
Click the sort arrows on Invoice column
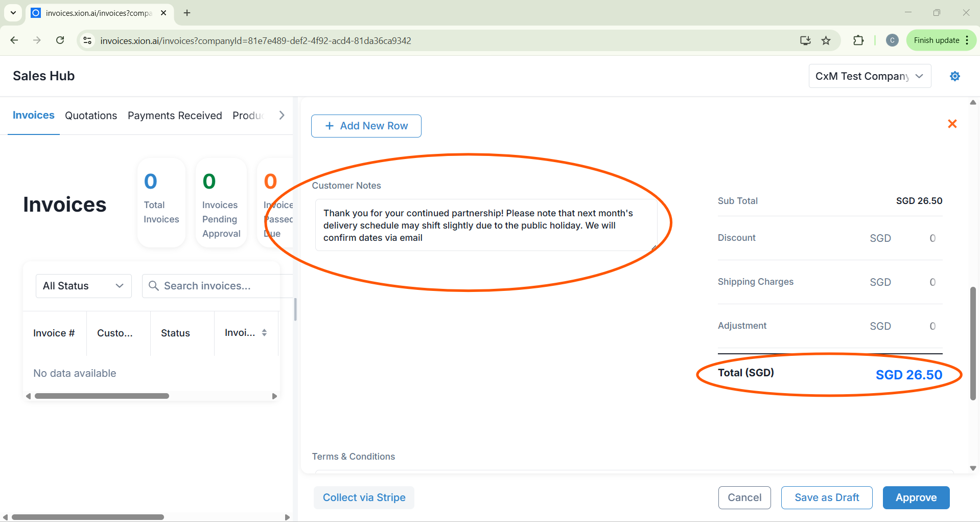[264, 333]
